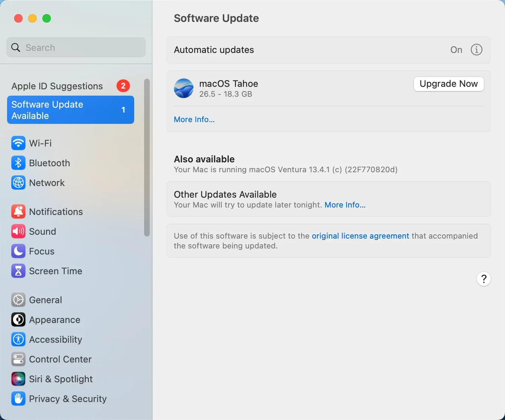Click the Also available heading
The image size is (505, 420).
click(204, 159)
